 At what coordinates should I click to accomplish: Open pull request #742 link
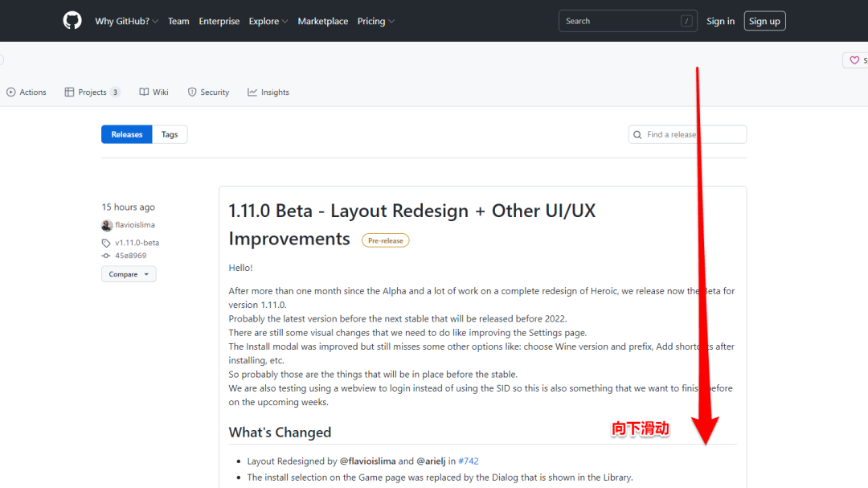pos(469,461)
